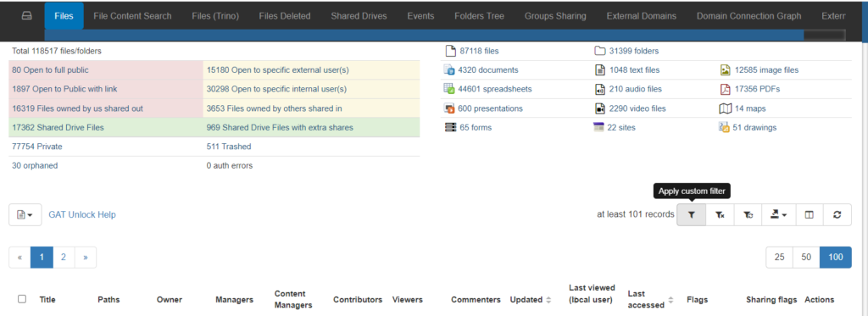The height and width of the screenshot is (316, 868).
Task: Open the document actions dropdown near GAT Unlock Help
Action: 25,214
